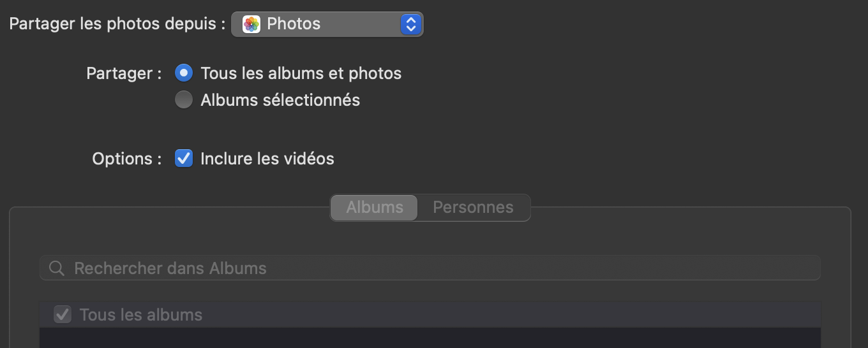868x348 pixels.
Task: Choose the "Albums sélectionnés" radio button
Action: pyautogui.click(x=184, y=100)
